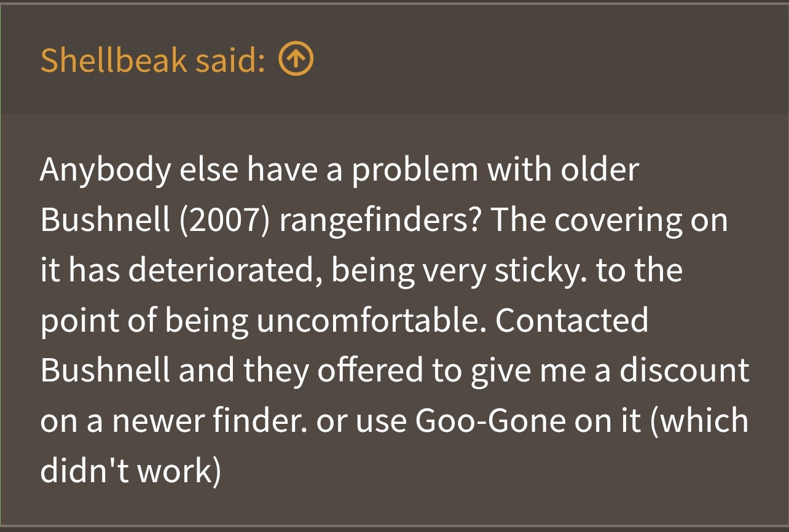The image size is (789, 532).
Task: Click the username "Shellbeak" in the quote header
Action: pyautogui.click(x=114, y=60)
